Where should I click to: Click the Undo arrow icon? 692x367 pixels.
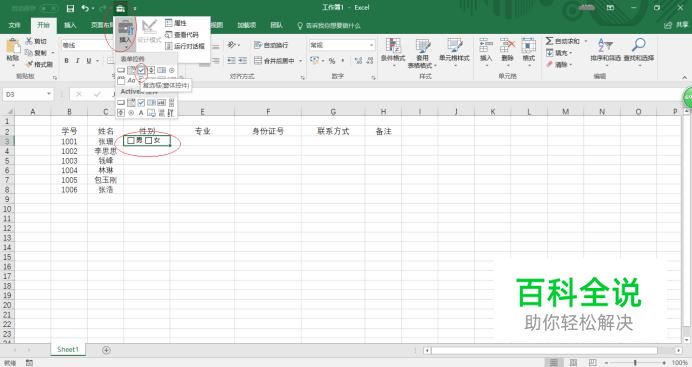click(85, 8)
